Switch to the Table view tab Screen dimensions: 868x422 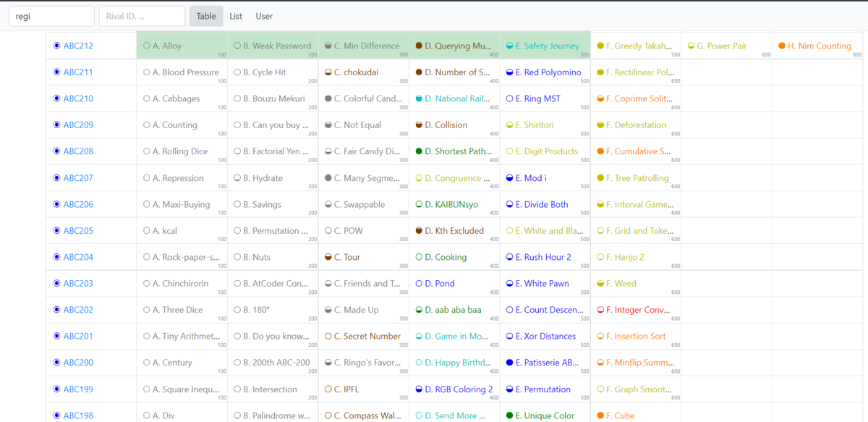click(x=206, y=16)
